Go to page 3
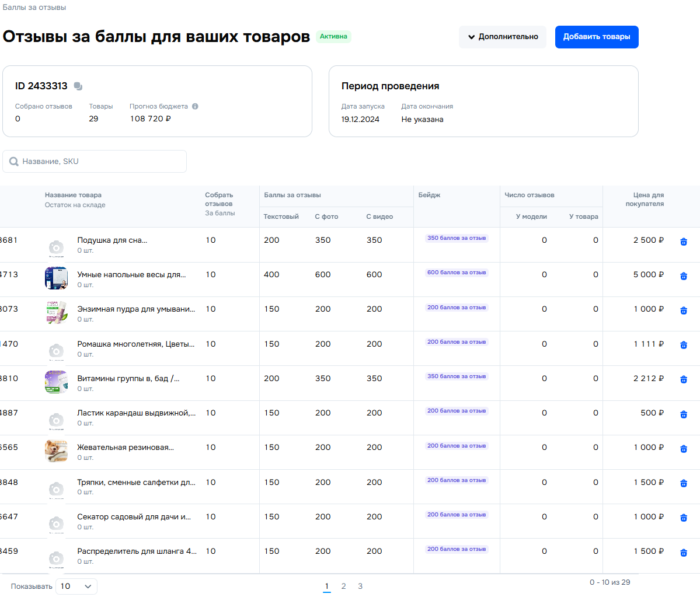 pos(360,586)
